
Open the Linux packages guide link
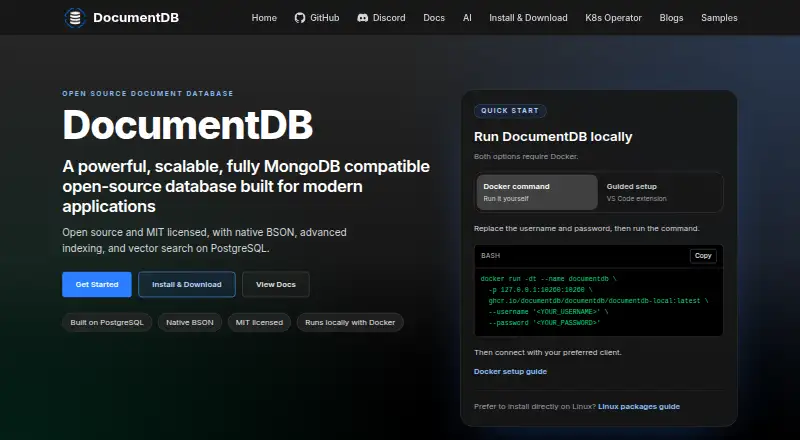coord(639,407)
